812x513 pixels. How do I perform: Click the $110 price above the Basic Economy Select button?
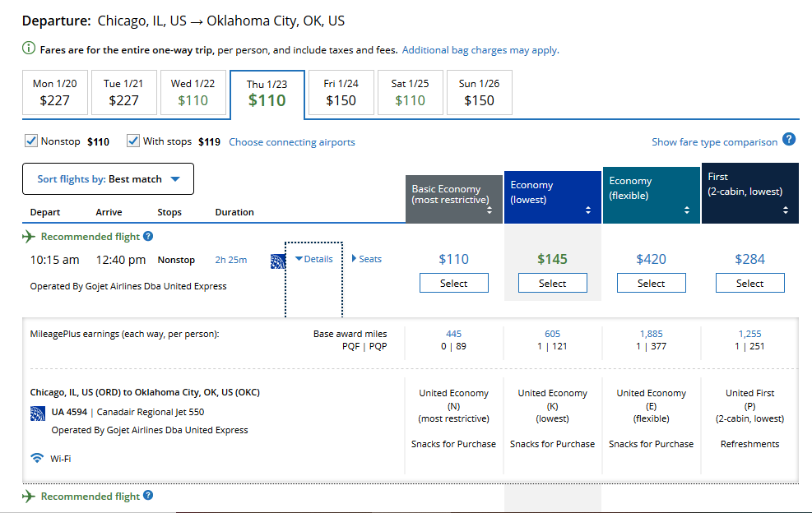click(453, 259)
